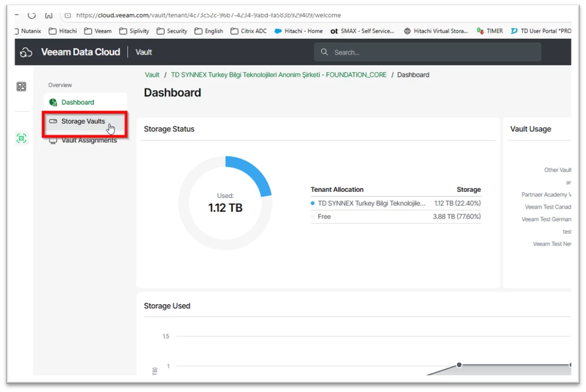The image size is (586, 392).
Task: Click the 1.12 TB (22.40%) storage value
Action: (458, 204)
